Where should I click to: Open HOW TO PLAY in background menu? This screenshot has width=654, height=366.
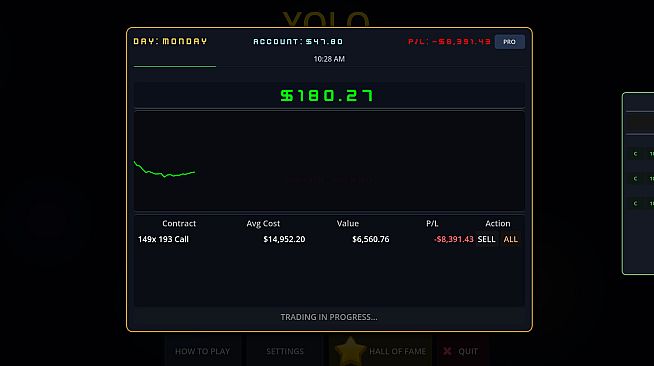202,351
